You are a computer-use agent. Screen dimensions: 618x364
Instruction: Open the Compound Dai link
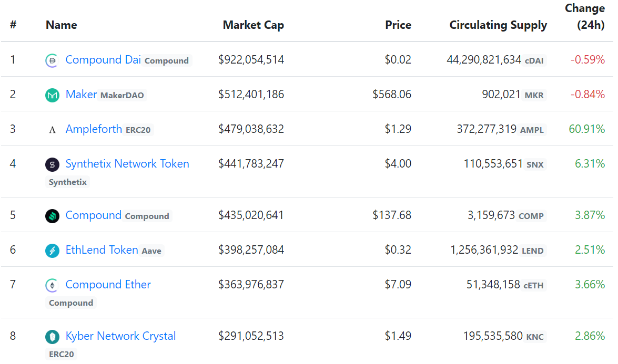coord(103,60)
